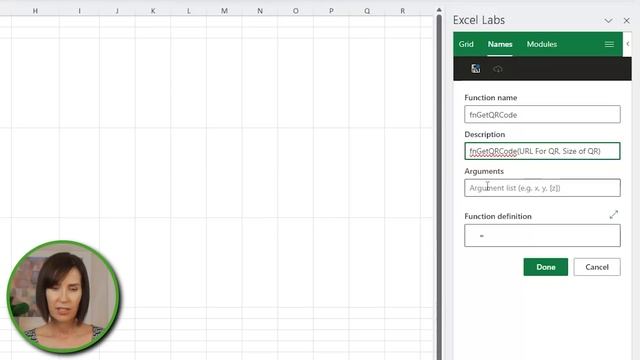Select the Names tab

tap(500, 44)
